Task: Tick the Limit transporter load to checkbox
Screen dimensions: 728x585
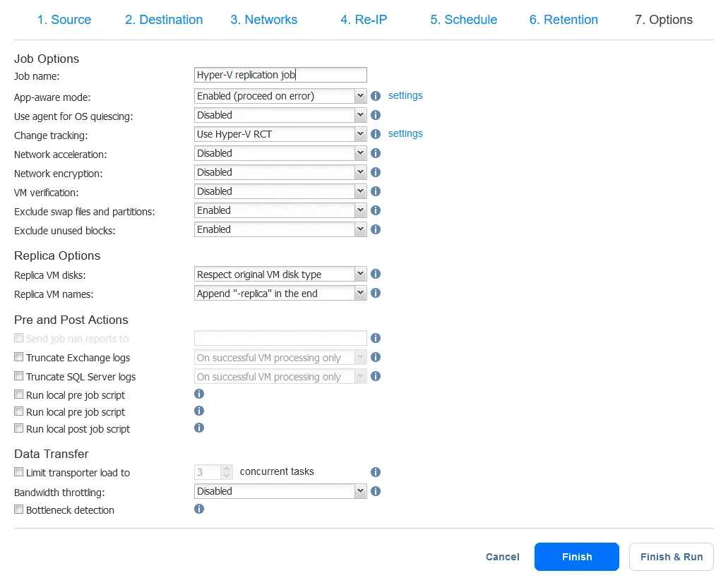Action: (x=19, y=473)
